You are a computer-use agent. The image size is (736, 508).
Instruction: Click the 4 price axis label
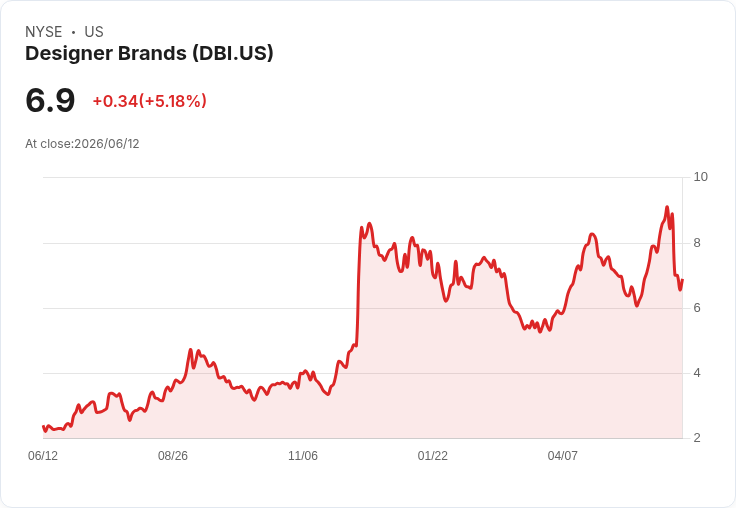(697, 373)
